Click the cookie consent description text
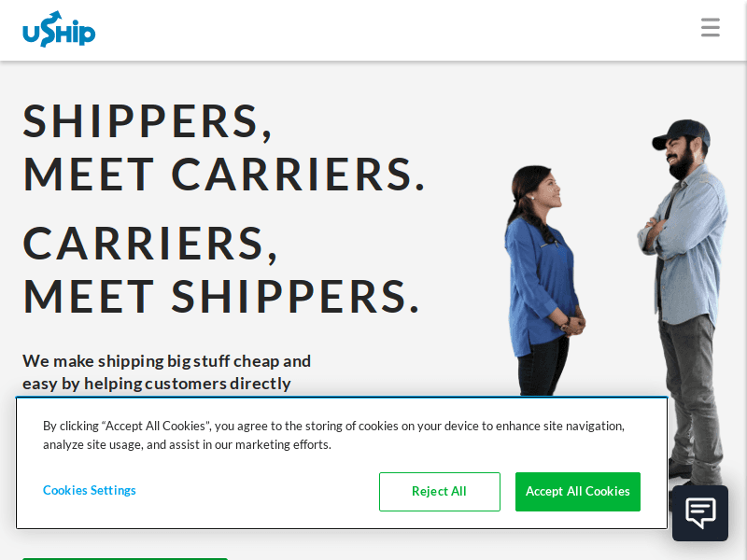747x560 pixels. click(333, 435)
